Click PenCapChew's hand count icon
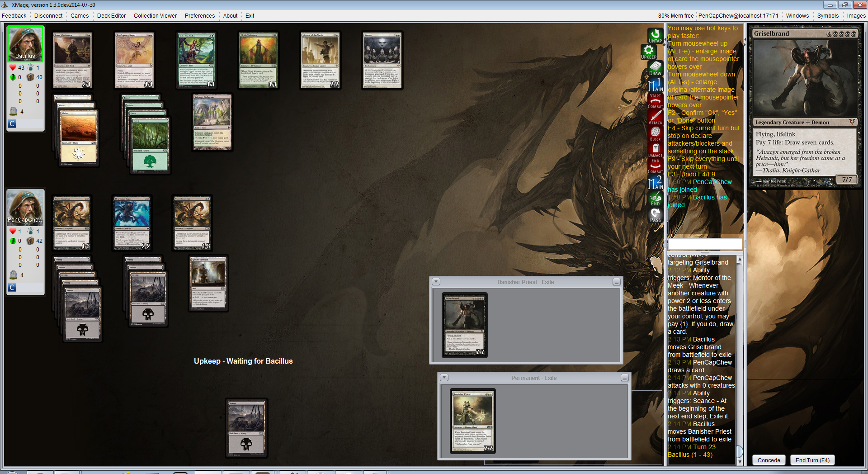This screenshot has width=868, height=474. 30,231
